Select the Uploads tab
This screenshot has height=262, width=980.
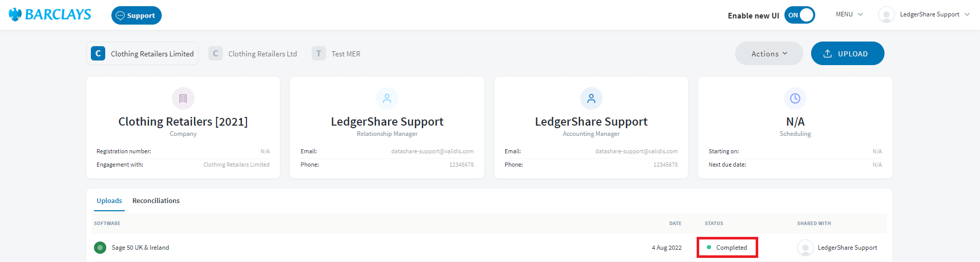tap(109, 201)
